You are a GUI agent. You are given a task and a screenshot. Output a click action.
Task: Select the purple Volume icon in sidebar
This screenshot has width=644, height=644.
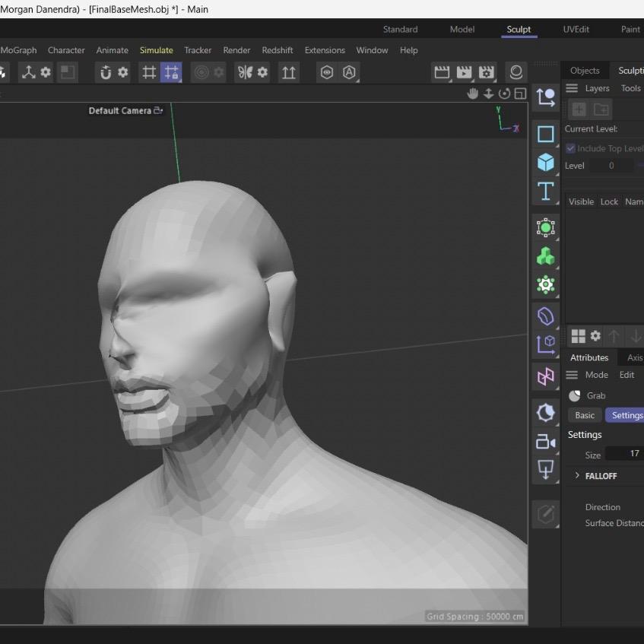coord(545,316)
